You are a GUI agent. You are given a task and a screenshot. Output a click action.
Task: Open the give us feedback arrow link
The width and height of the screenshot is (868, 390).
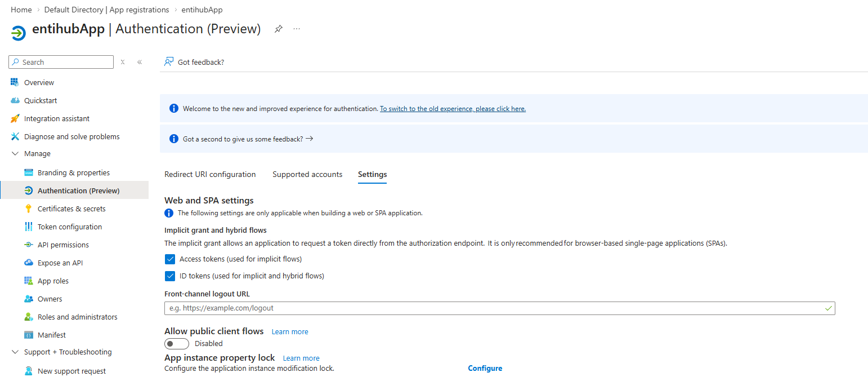[x=248, y=139]
